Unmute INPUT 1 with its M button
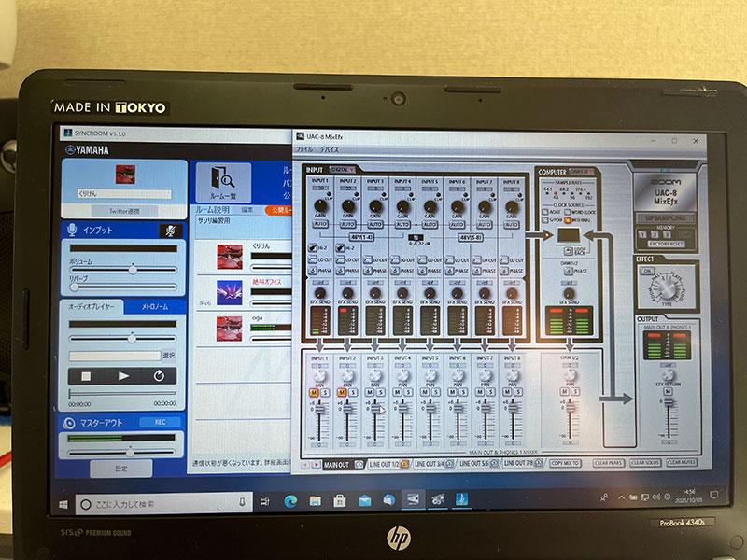747x560 pixels. click(314, 393)
